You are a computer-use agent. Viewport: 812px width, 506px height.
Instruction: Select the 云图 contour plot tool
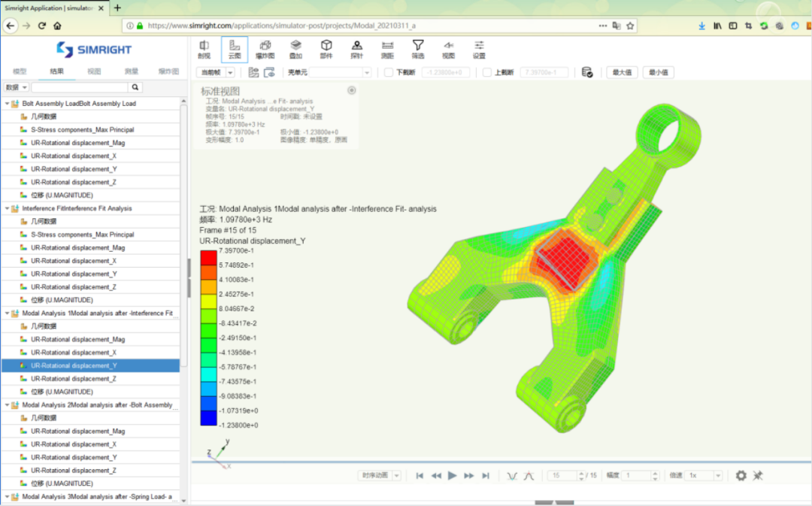235,50
